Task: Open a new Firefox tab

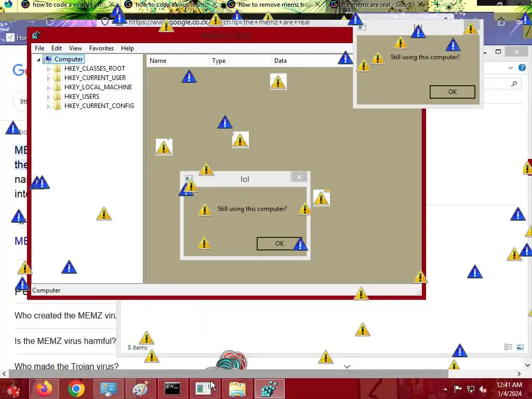Action: [x=437, y=4]
